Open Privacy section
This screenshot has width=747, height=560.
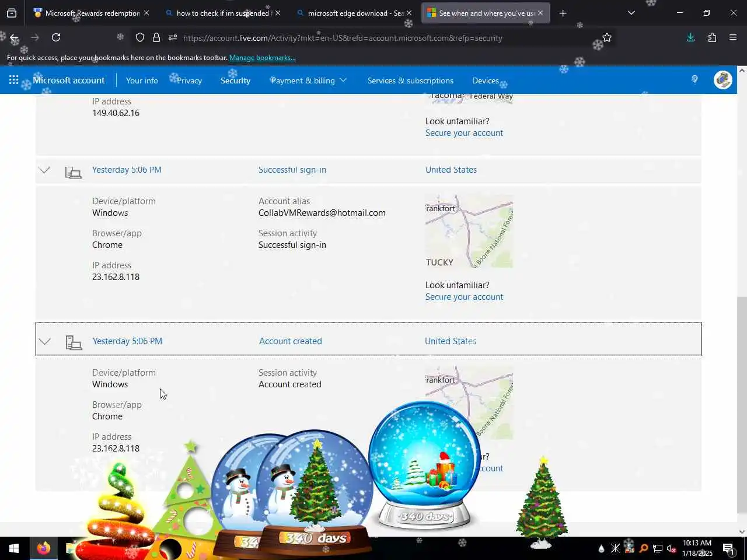coord(189,80)
